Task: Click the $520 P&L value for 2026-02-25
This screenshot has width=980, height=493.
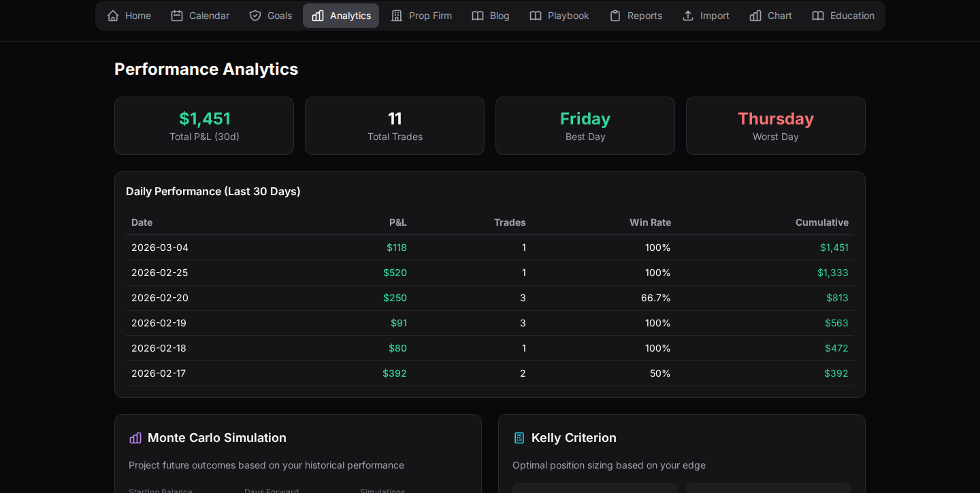Action: (x=396, y=272)
